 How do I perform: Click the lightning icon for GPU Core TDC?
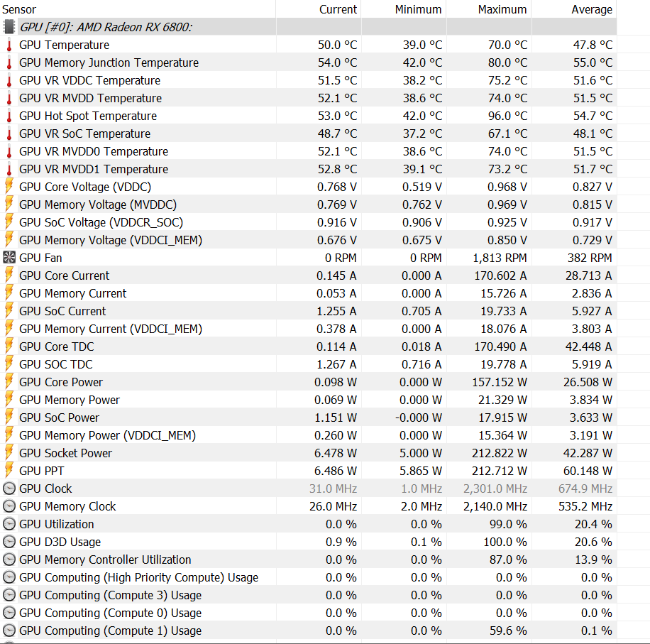(x=9, y=346)
